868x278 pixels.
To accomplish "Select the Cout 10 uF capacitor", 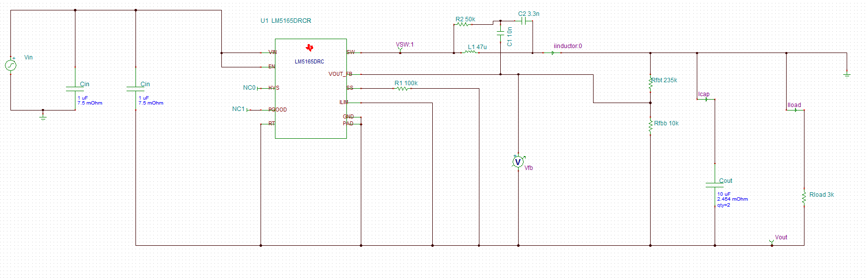I will click(x=715, y=185).
